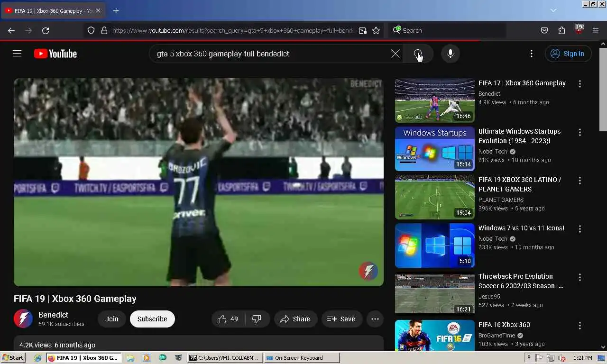Image resolution: width=607 pixels, height=364 pixels.
Task: Open Windows 7 vs 10 vs 11 Icons thumbnail
Action: coord(435,246)
